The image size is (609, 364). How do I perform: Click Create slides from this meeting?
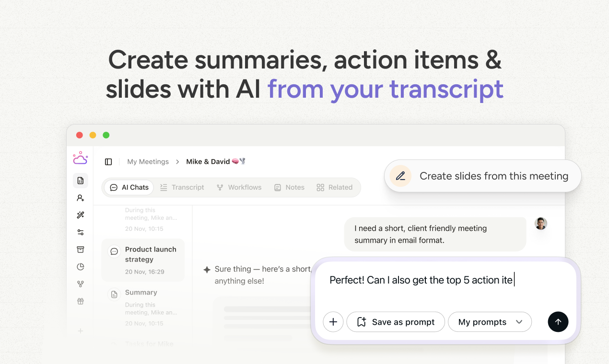click(482, 176)
